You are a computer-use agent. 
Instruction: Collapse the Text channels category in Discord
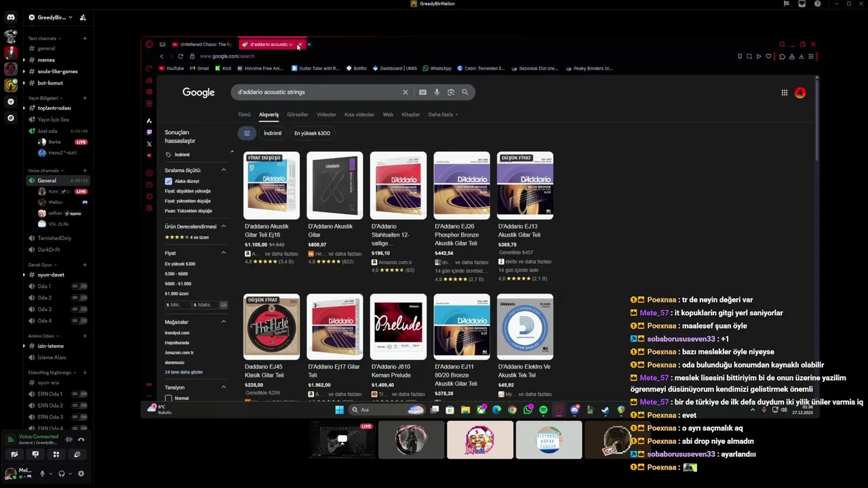45,39
